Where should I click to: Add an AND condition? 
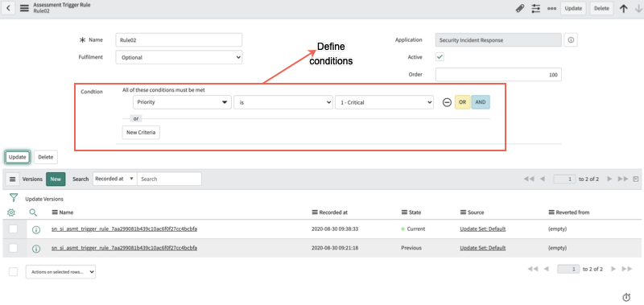tap(481, 103)
